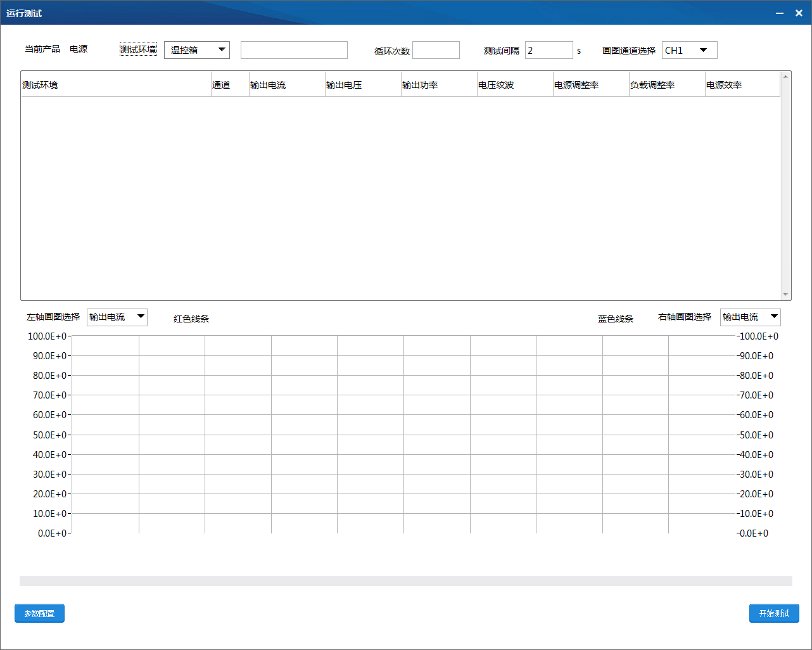Click the 测试间隔 input field
The height and width of the screenshot is (650, 812).
pyautogui.click(x=549, y=50)
